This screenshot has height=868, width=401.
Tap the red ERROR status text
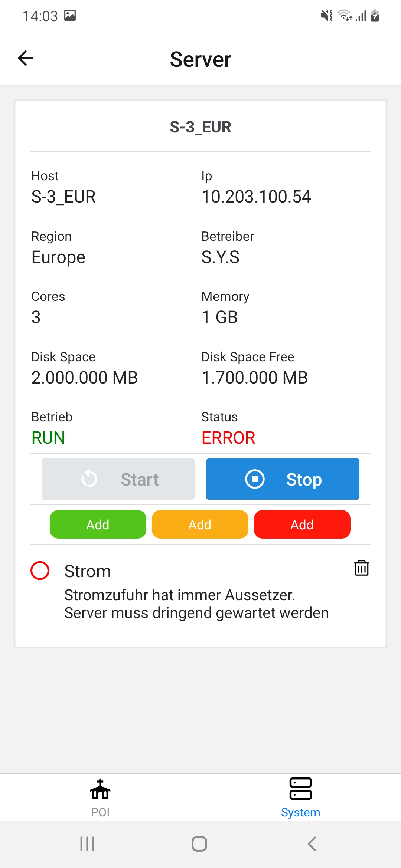coord(228,438)
